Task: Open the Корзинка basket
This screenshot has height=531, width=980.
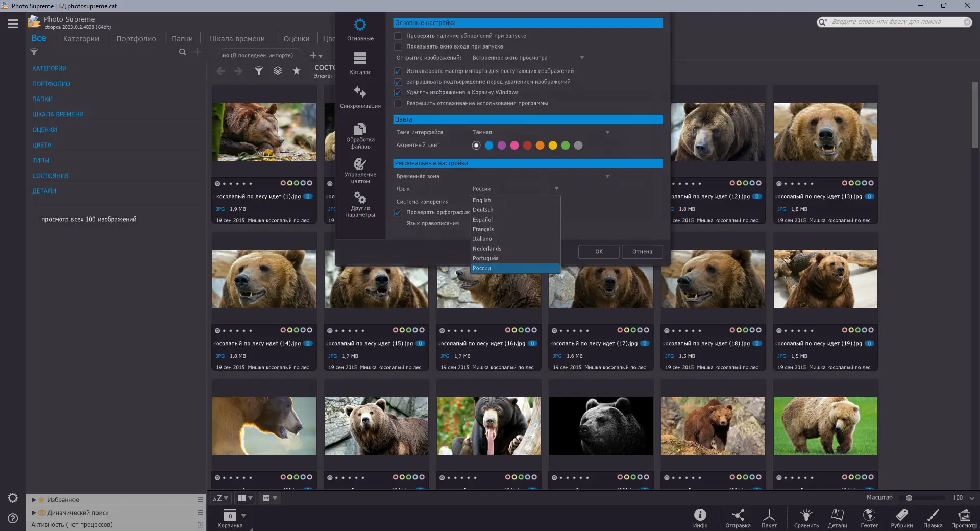Action: click(230, 518)
